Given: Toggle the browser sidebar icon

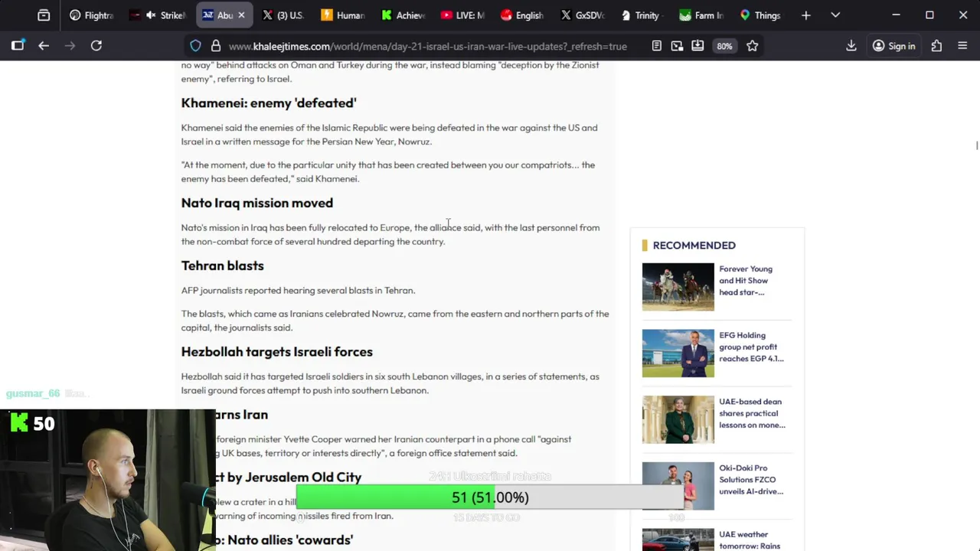Looking at the screenshot, I should (18, 46).
